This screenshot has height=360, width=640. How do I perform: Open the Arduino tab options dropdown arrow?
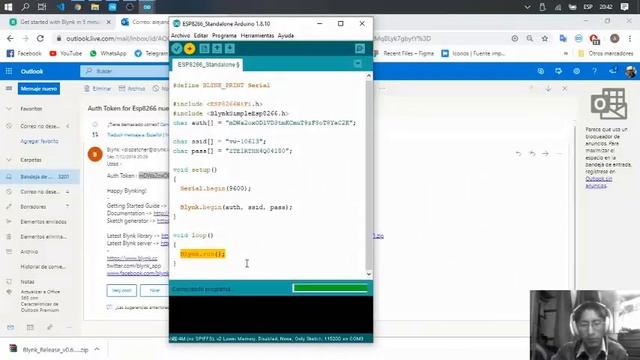pyautogui.click(x=358, y=64)
